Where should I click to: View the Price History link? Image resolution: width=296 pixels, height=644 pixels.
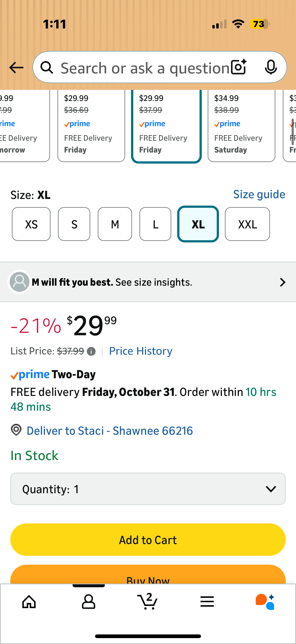pyautogui.click(x=141, y=351)
